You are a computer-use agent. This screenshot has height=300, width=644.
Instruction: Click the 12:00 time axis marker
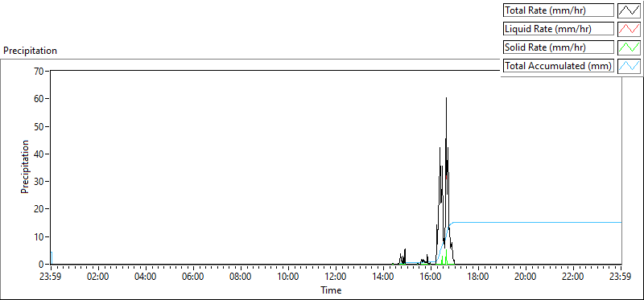click(x=336, y=276)
